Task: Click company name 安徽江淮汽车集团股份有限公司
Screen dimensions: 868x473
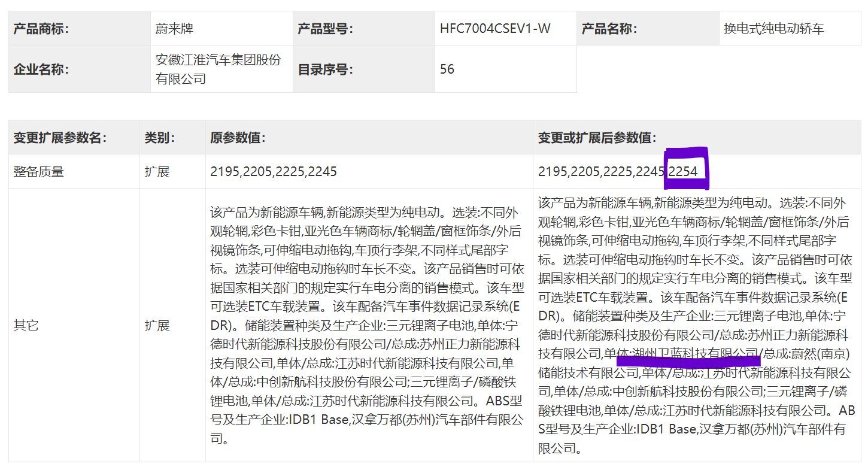Action: pyautogui.click(x=218, y=69)
